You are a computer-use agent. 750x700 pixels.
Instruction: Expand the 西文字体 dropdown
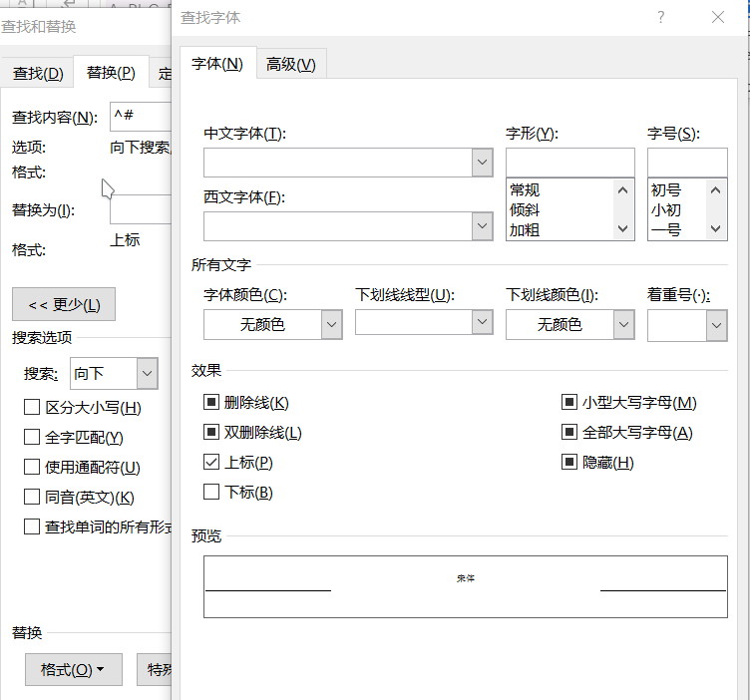tap(482, 226)
